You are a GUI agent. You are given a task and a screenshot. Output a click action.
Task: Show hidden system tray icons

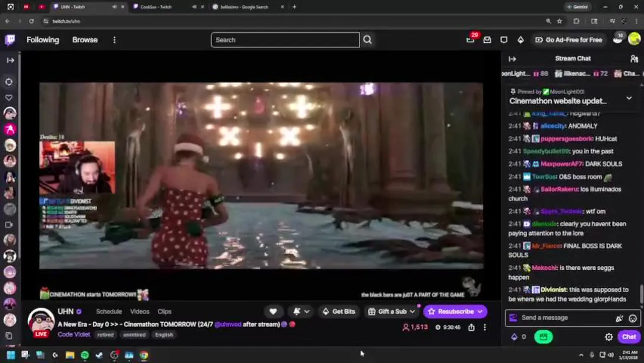click(x=581, y=355)
